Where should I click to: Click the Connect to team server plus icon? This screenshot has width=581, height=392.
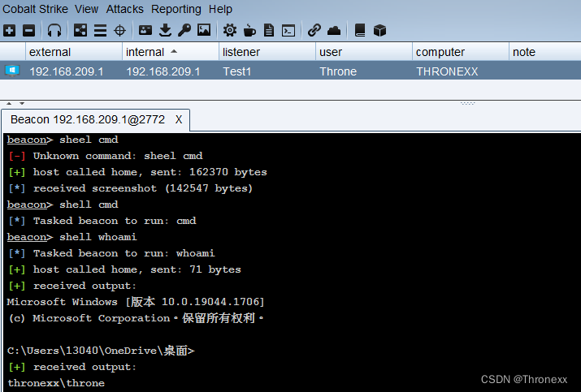(10, 30)
